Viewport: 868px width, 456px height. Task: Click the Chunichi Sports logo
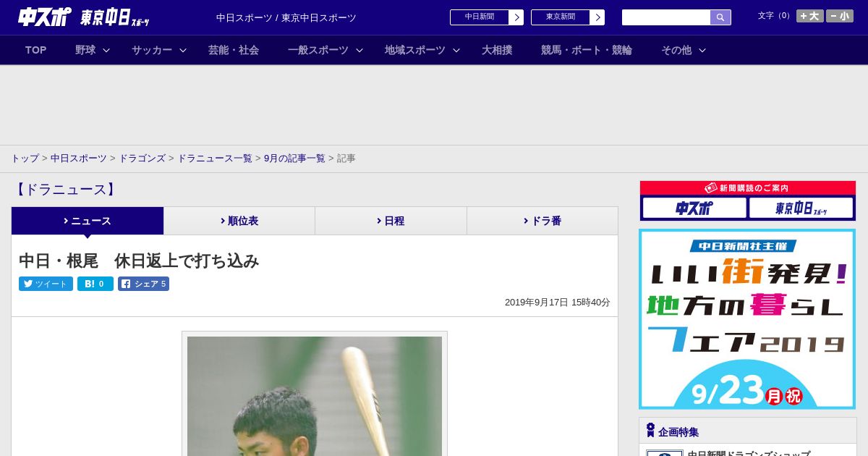click(44, 17)
